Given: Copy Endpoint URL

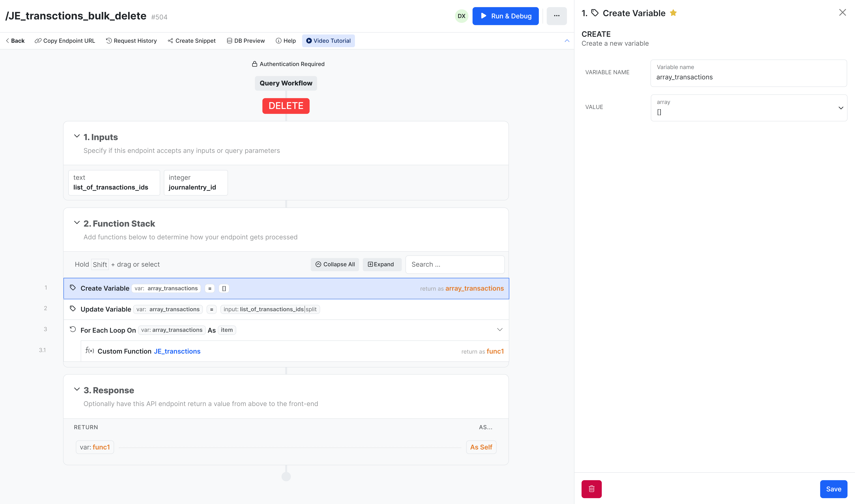Looking at the screenshot, I should point(65,41).
